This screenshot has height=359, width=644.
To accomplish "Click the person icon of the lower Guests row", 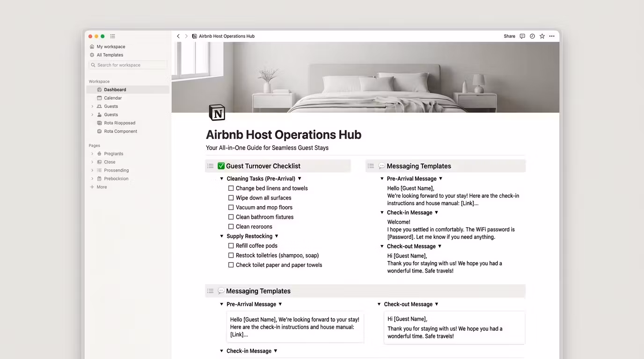I will [x=99, y=115].
